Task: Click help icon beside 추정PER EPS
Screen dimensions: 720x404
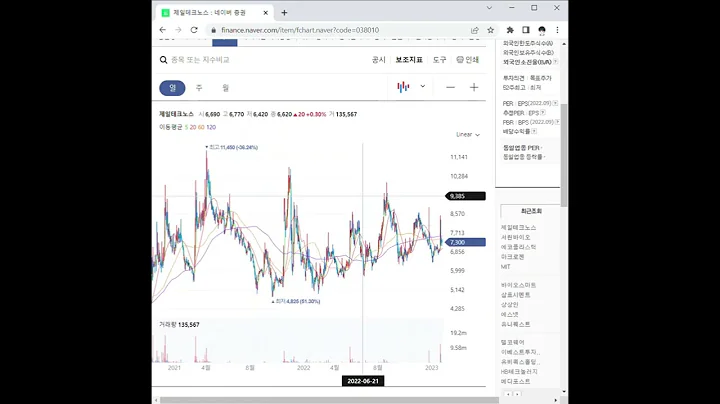Action: point(543,112)
